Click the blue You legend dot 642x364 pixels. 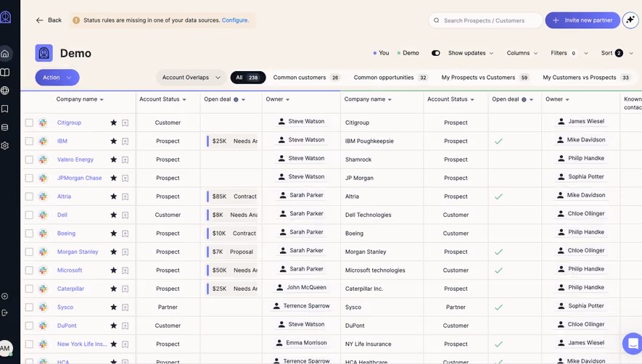(x=374, y=53)
